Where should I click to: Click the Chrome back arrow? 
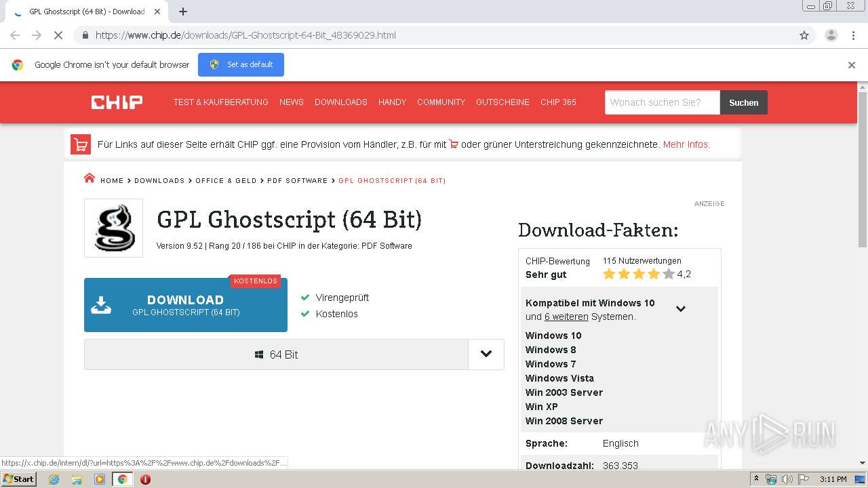click(15, 35)
